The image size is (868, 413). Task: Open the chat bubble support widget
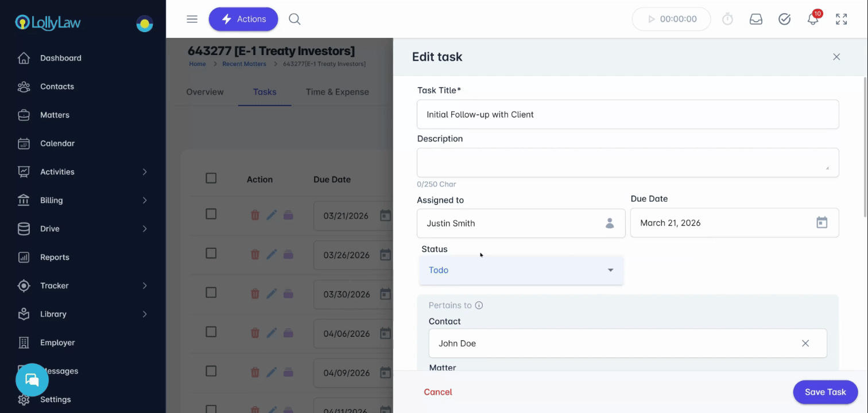[x=32, y=380]
